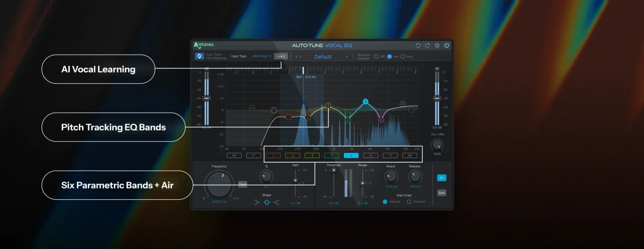Screen dimensions: 644x249
Task: Toggle the band On button
Action: tap(441, 178)
